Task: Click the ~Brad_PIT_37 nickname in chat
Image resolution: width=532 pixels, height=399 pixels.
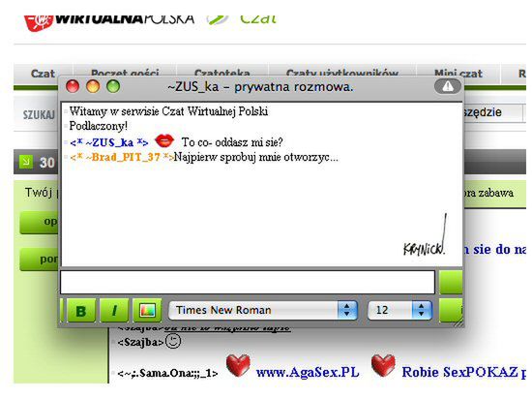Action: pyautogui.click(x=122, y=157)
